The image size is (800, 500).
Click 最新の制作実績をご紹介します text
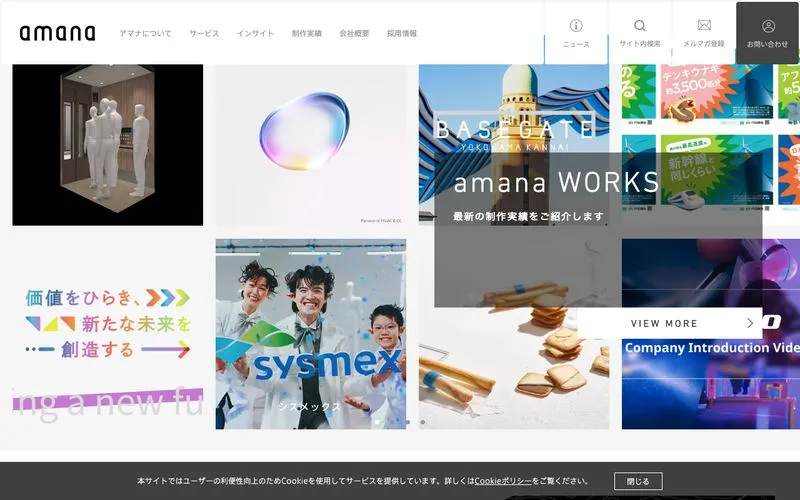[x=528, y=216]
